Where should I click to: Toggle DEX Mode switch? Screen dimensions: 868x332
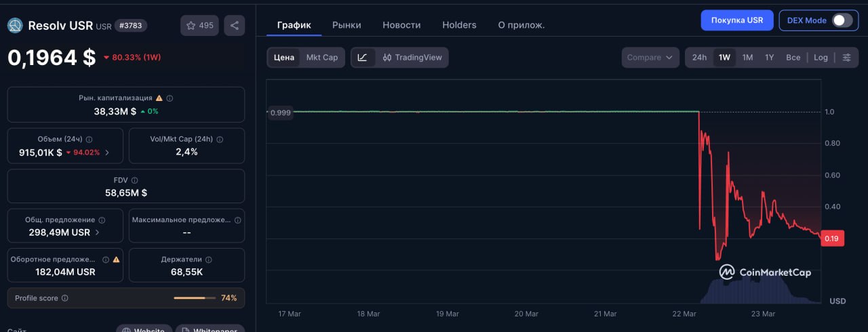coord(842,20)
